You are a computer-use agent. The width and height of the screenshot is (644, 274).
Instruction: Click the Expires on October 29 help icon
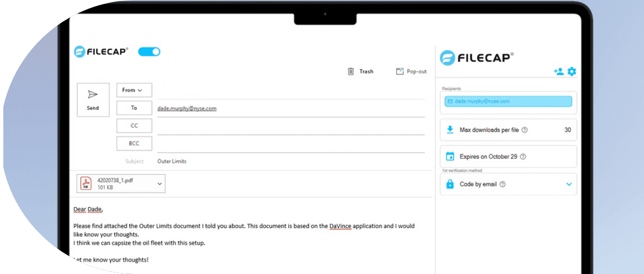(x=523, y=157)
